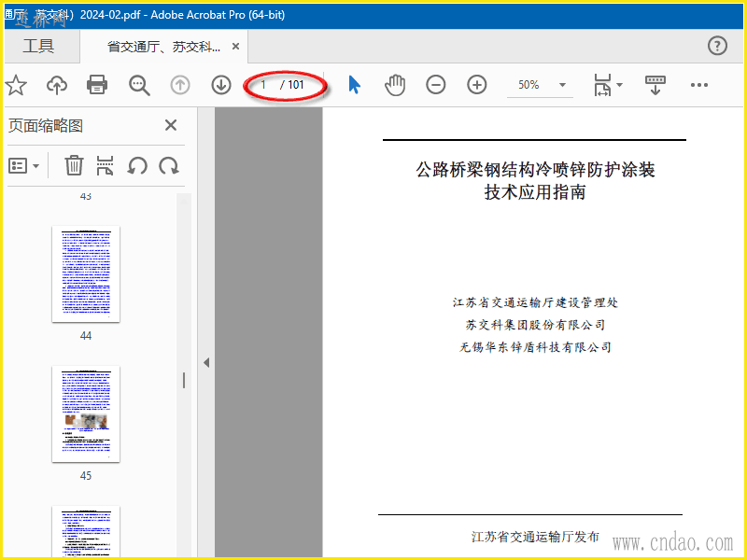The width and height of the screenshot is (747, 560).
Task: Click the 页面缩略图 panel heading
Action: pos(46,126)
